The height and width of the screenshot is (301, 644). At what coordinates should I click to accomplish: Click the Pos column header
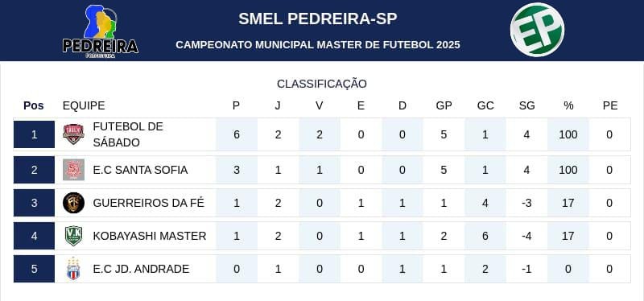[x=34, y=105]
